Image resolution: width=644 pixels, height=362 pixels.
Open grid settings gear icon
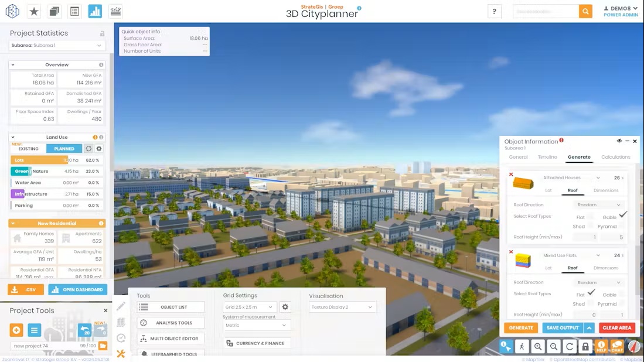coord(285,307)
